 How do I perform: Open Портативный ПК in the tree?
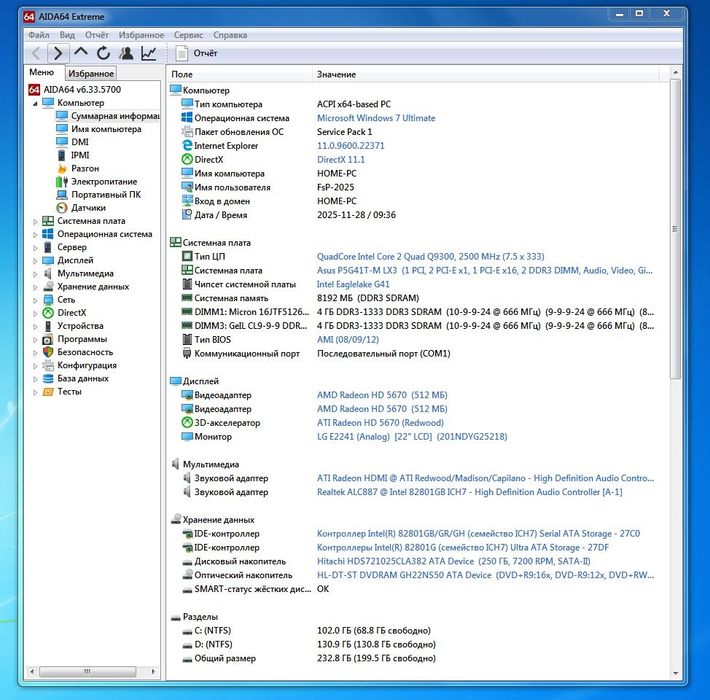[106, 195]
